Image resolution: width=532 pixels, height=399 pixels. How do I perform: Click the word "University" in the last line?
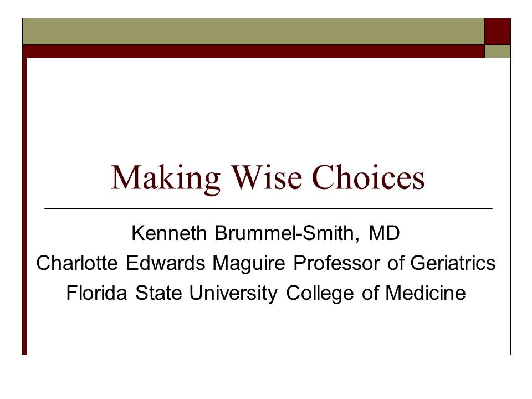pyautogui.click(x=233, y=294)
